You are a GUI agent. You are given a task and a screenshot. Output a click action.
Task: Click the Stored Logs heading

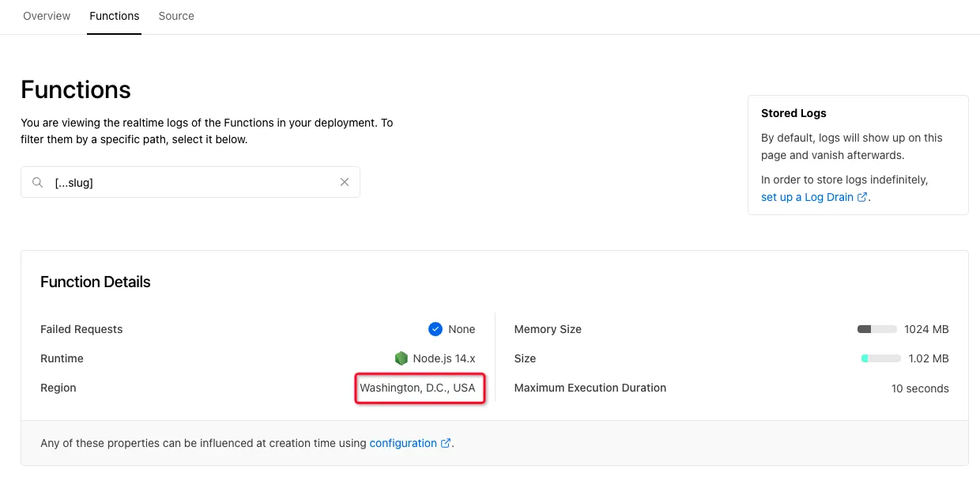pyautogui.click(x=793, y=113)
